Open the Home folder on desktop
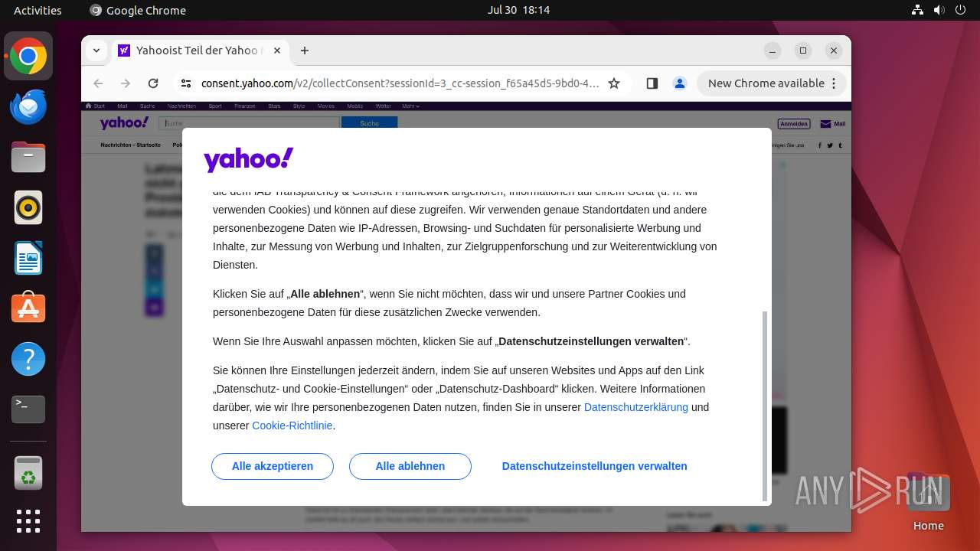Screen dimensions: 980x551 (x=928, y=502)
